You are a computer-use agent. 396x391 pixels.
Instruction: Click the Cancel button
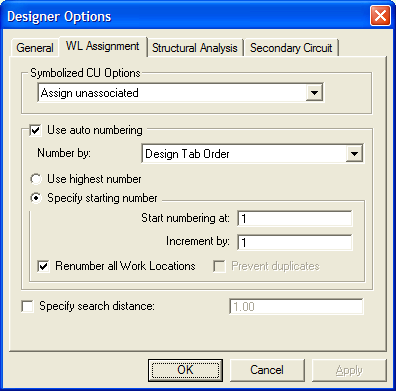(267, 370)
